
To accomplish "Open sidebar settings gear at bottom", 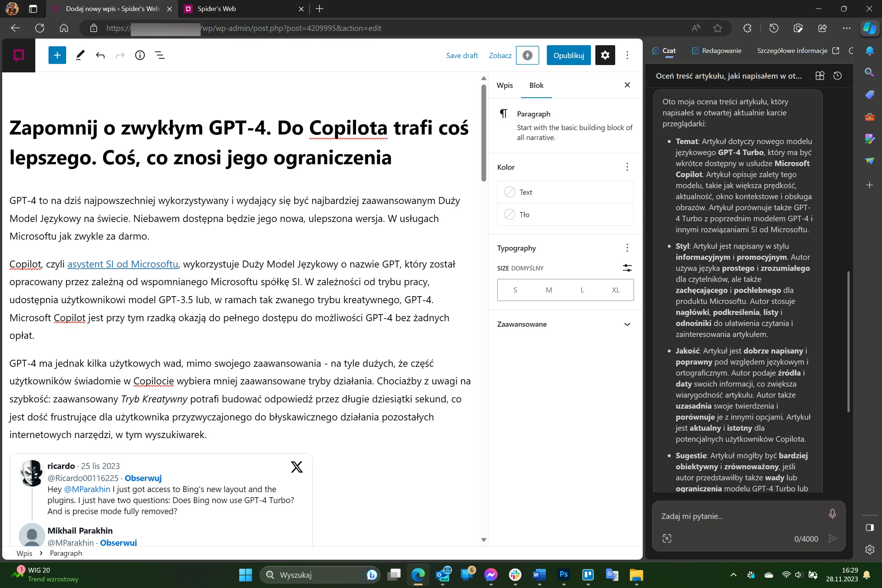I will click(869, 549).
